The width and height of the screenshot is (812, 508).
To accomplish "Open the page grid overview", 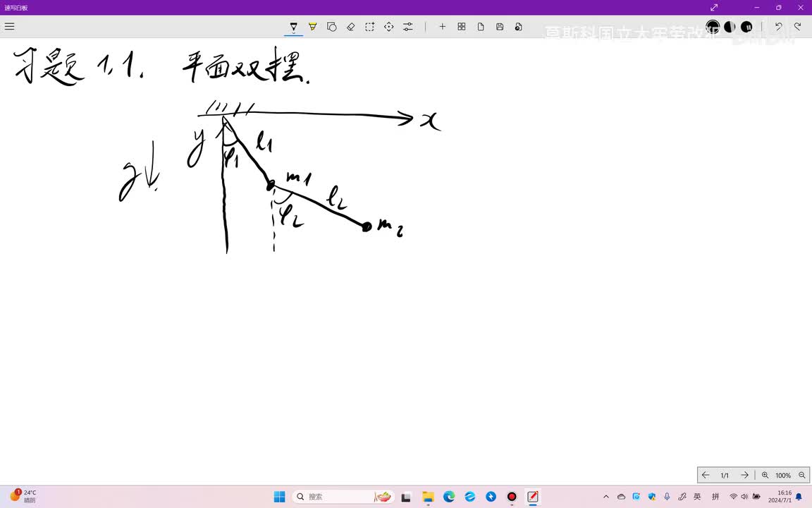I will click(462, 26).
